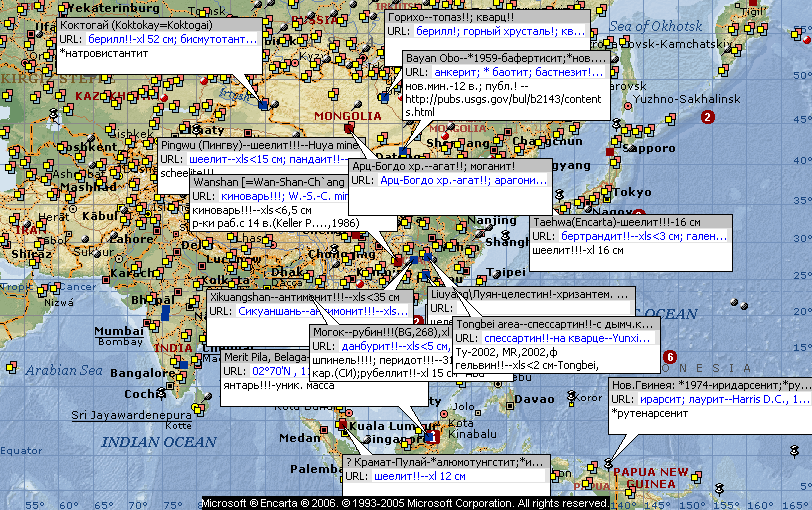The image size is (812, 510).
Task: Click 'Kota Kinabalu' city label
Action: point(472,429)
